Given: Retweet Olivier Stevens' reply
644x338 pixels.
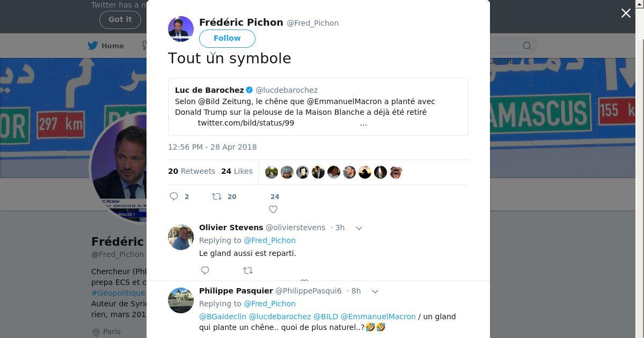Looking at the screenshot, I should pyautogui.click(x=248, y=270).
